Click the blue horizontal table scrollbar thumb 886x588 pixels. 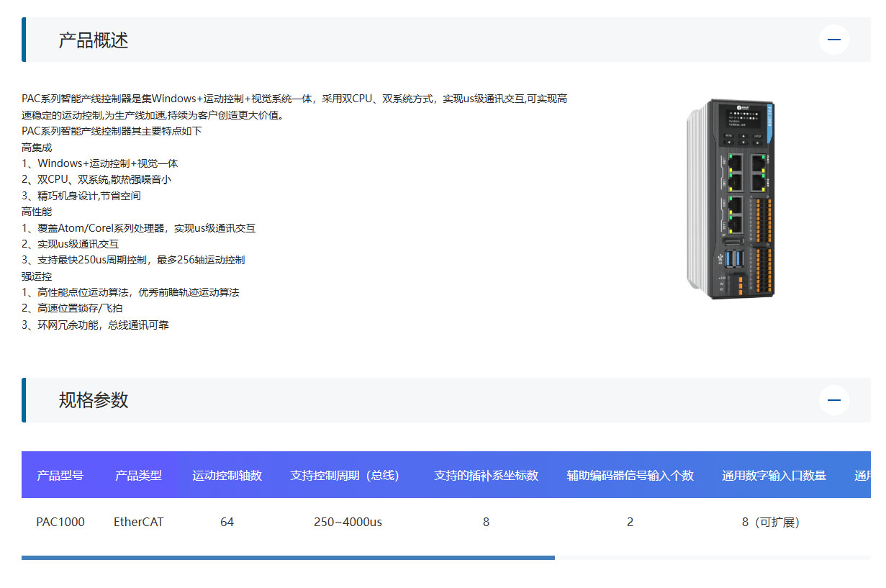(x=288, y=557)
